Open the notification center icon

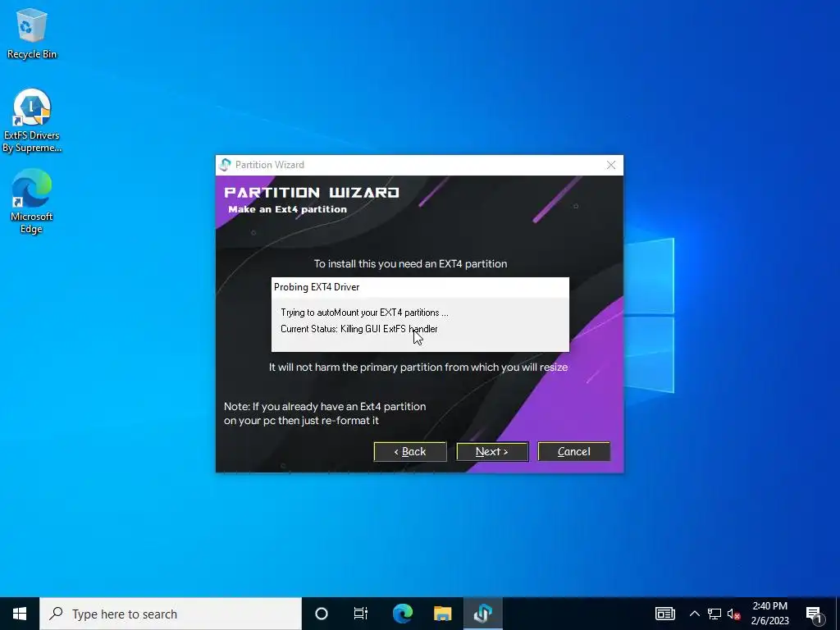[815, 614]
